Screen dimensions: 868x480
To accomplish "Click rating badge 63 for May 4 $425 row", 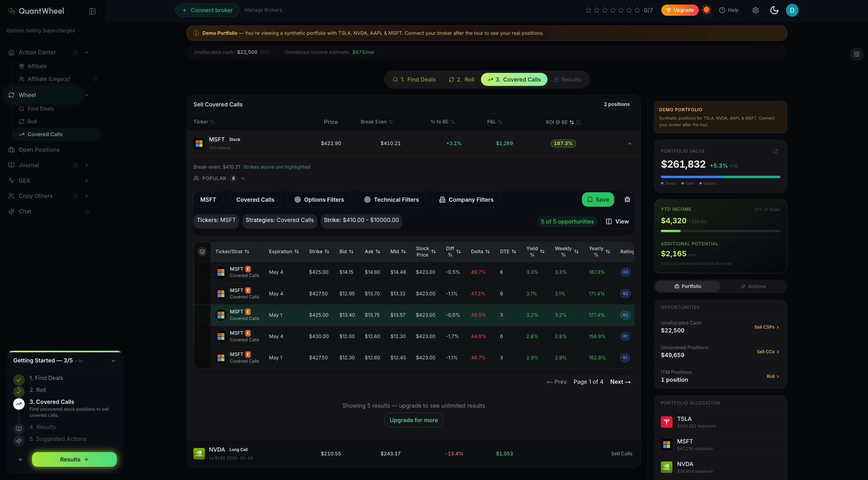I will (x=625, y=272).
